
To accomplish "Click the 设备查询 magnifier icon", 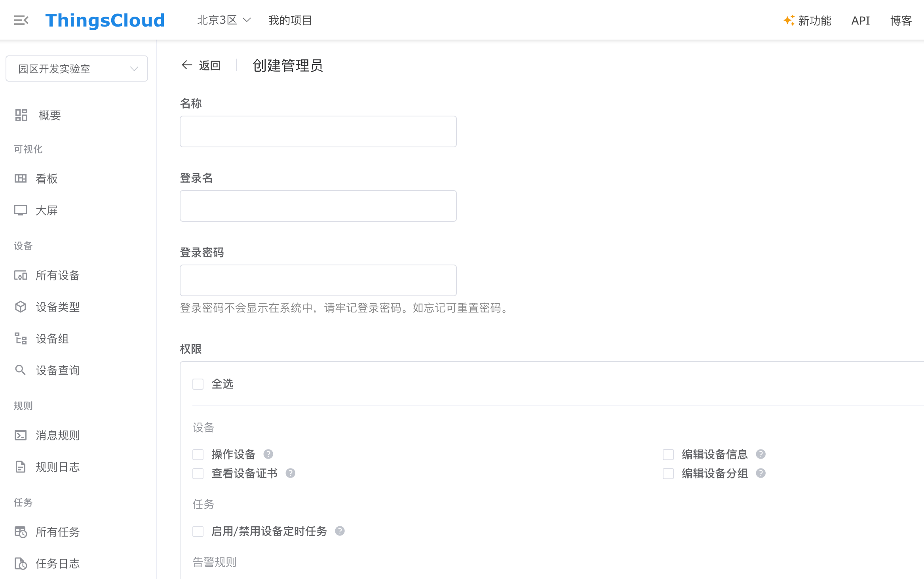I will click(x=21, y=370).
